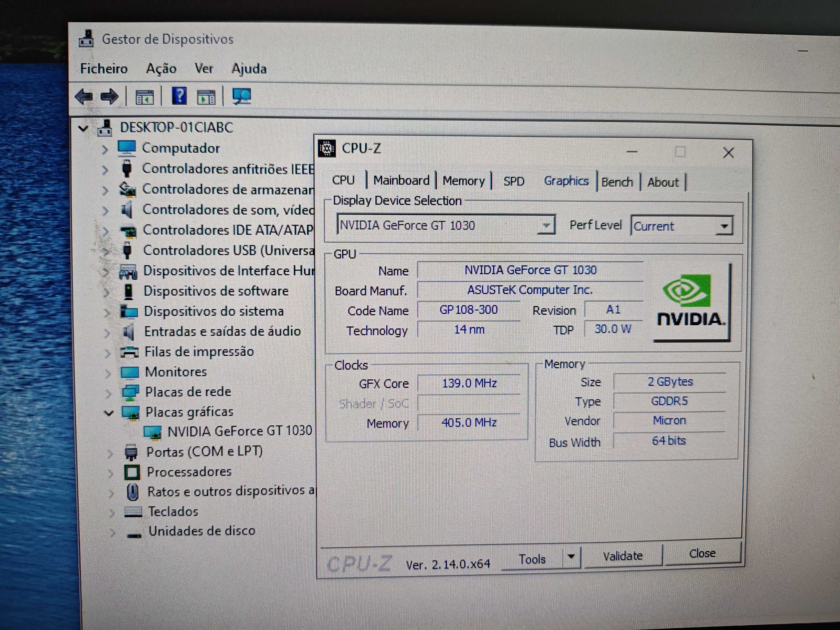
Task: Click the Monitores screen icon
Action: point(129,372)
